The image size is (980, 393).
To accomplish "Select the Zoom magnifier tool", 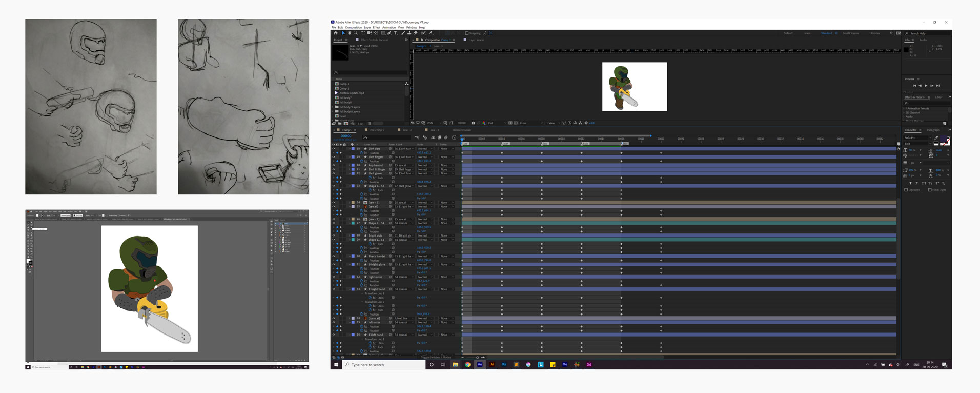I will 355,33.
